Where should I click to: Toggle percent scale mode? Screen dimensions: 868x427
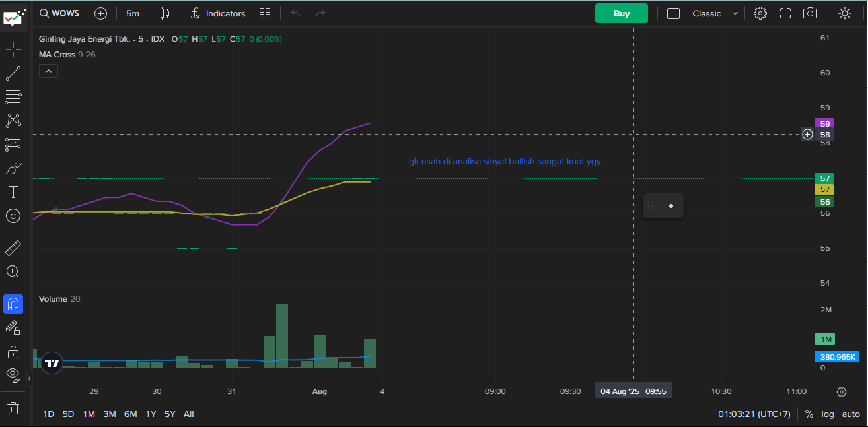[x=809, y=414]
